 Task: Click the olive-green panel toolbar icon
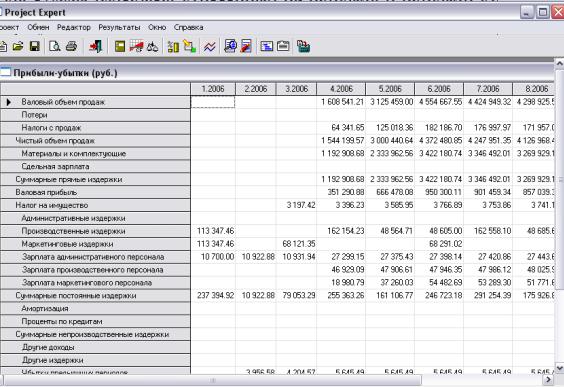click(x=120, y=46)
